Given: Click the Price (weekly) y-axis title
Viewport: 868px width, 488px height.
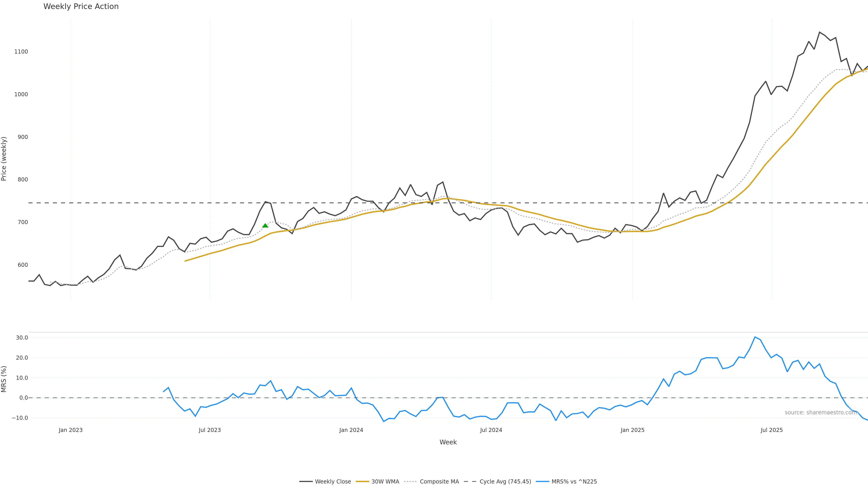Looking at the screenshot, I should (4, 159).
